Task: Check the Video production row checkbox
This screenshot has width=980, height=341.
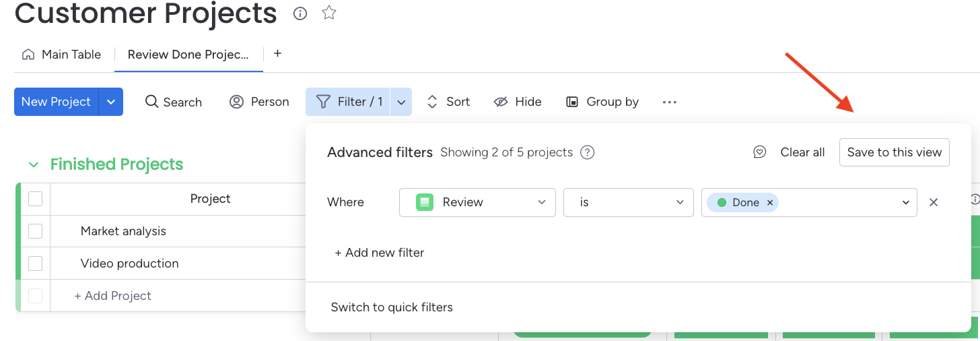Action: coord(36,263)
